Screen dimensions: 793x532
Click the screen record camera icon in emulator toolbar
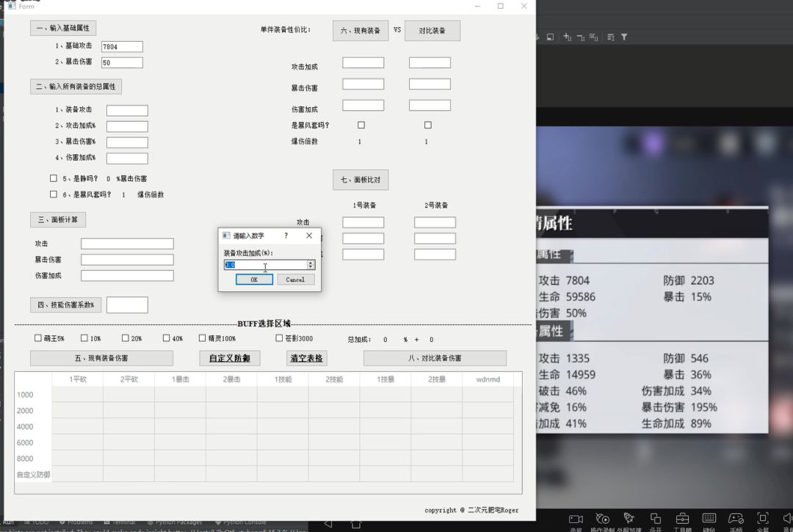click(576, 519)
